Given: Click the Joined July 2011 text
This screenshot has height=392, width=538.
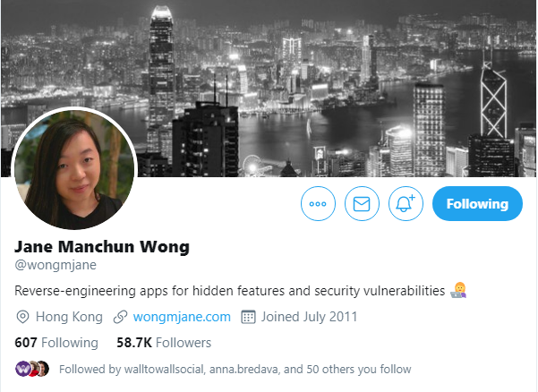Looking at the screenshot, I should tap(309, 317).
